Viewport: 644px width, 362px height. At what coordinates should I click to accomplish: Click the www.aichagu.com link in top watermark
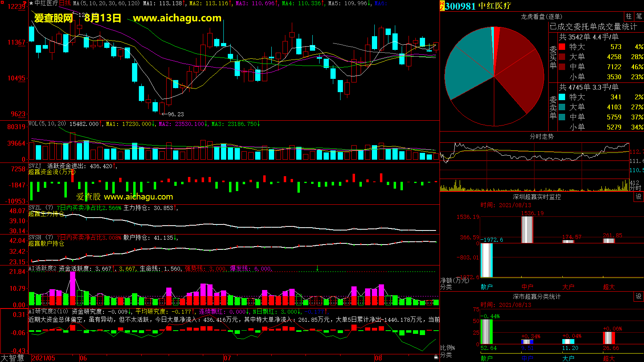point(177,18)
